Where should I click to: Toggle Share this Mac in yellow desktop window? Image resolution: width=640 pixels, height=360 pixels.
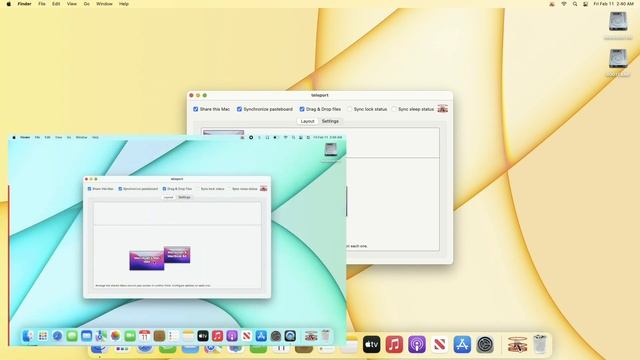click(x=196, y=109)
